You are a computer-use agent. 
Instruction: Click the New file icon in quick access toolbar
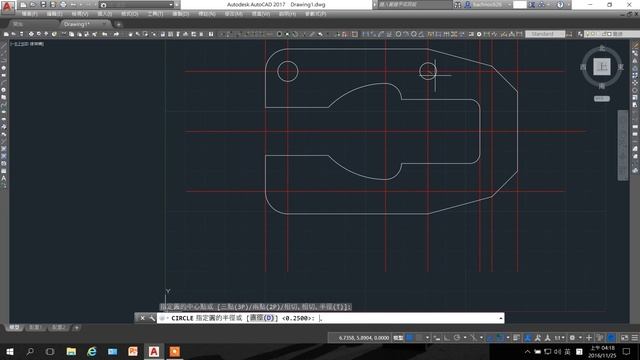pos(23,4)
